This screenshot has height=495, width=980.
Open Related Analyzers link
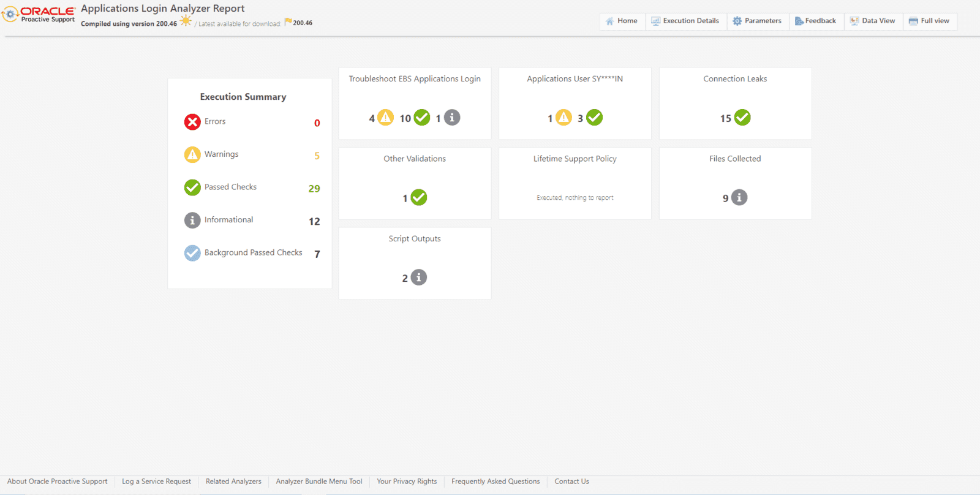click(233, 482)
